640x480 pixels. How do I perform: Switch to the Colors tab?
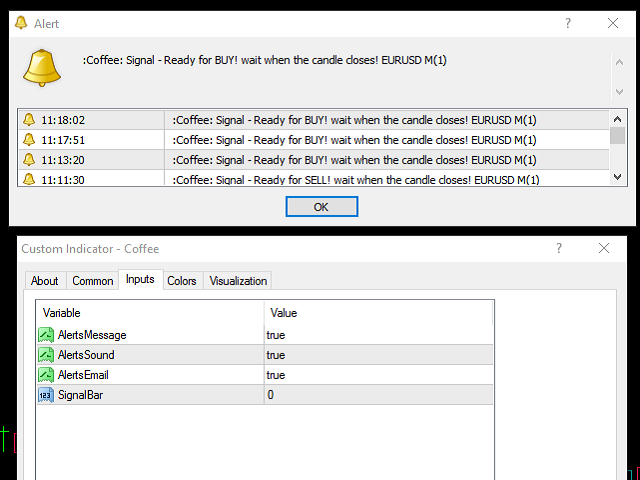click(x=182, y=281)
